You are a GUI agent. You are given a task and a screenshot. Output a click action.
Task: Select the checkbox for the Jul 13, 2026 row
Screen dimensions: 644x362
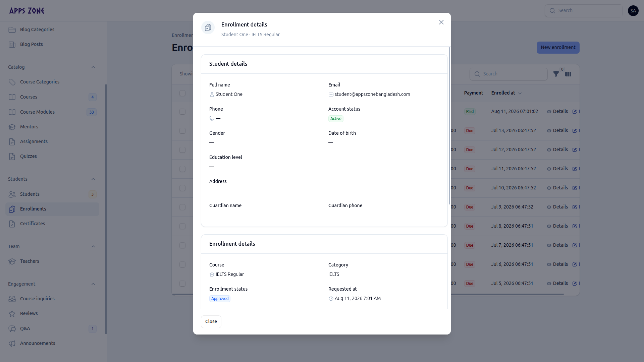tap(182, 131)
